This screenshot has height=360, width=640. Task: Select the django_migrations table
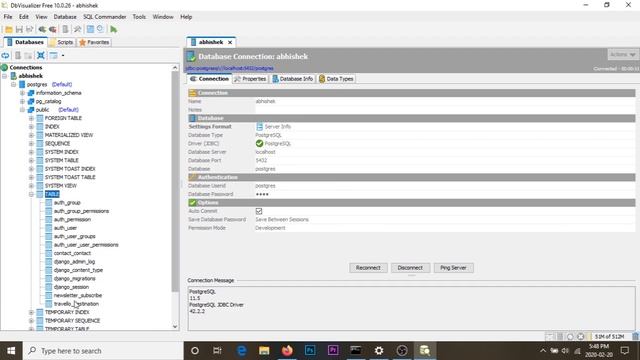point(75,279)
